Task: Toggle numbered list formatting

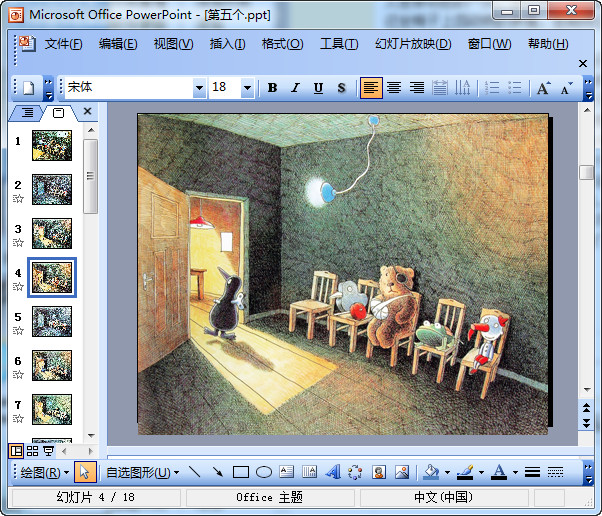Action: click(x=492, y=88)
